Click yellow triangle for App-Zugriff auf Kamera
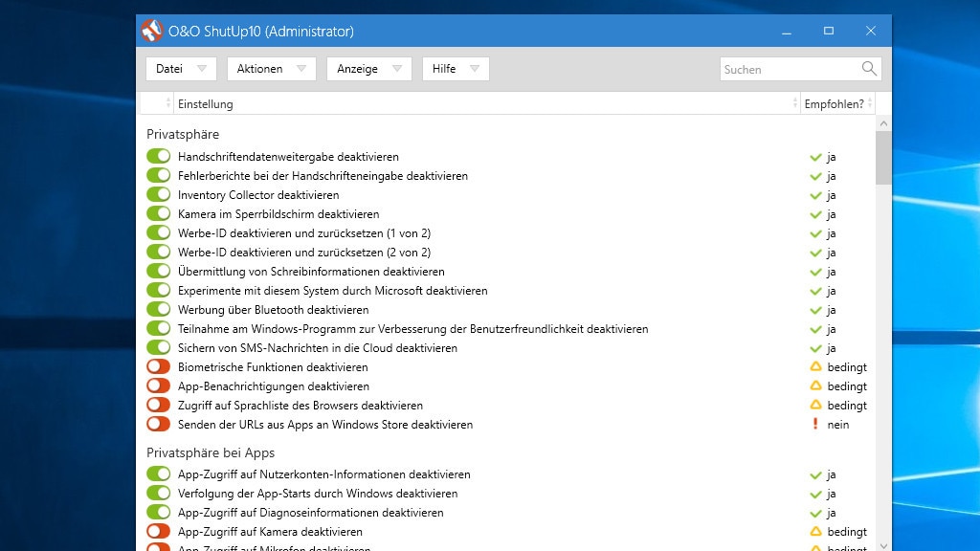 (x=815, y=532)
